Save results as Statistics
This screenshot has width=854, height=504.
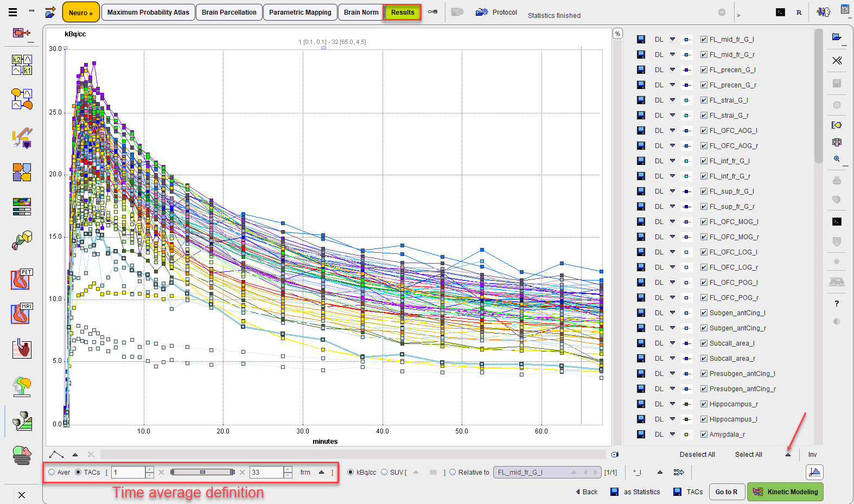[635, 492]
